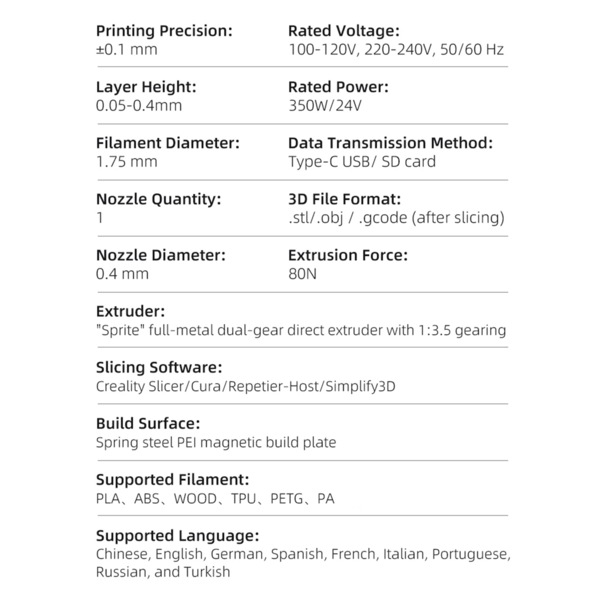600x600 pixels.
Task: Click the Rated Voltage heading
Action: 344,31
